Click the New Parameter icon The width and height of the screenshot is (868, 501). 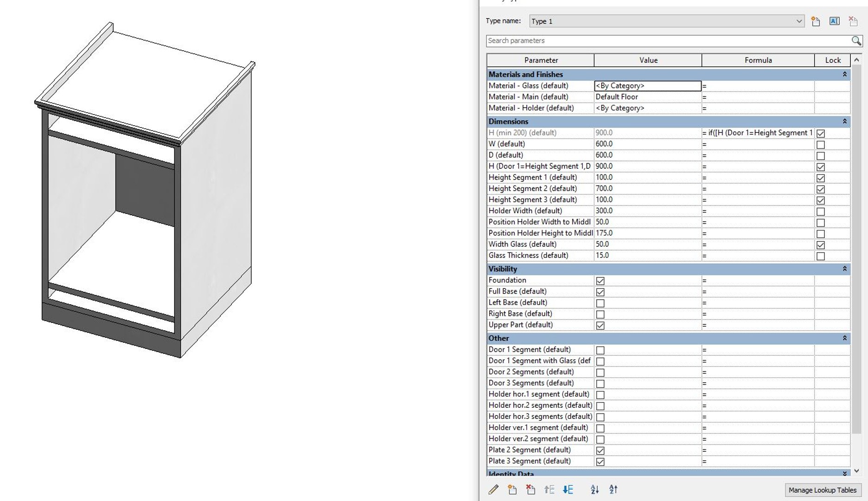(512, 489)
